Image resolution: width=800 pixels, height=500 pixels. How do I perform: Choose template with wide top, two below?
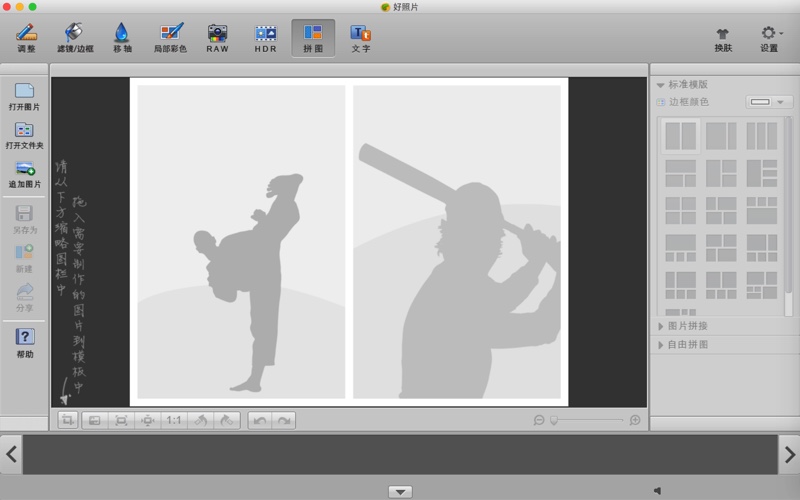pyautogui.click(x=681, y=173)
